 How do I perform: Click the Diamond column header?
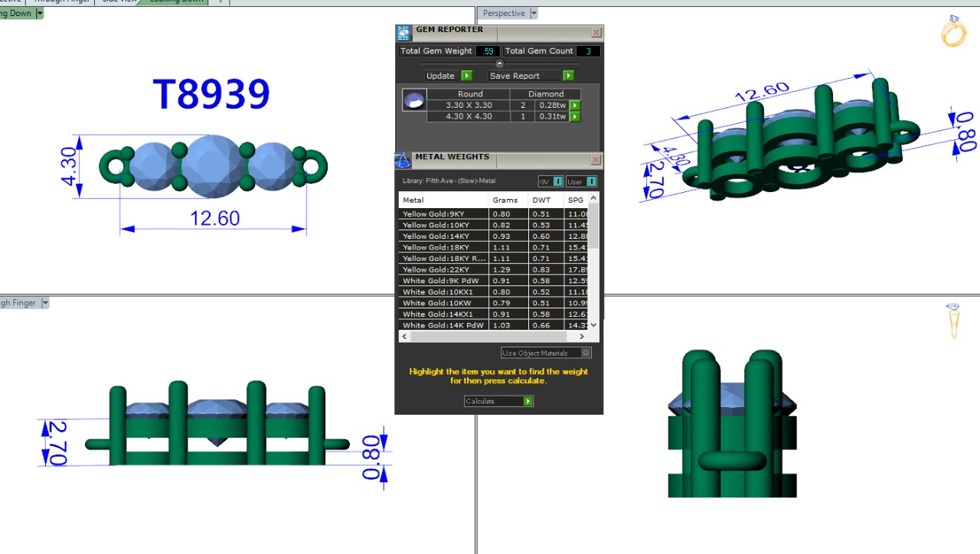[x=546, y=94]
